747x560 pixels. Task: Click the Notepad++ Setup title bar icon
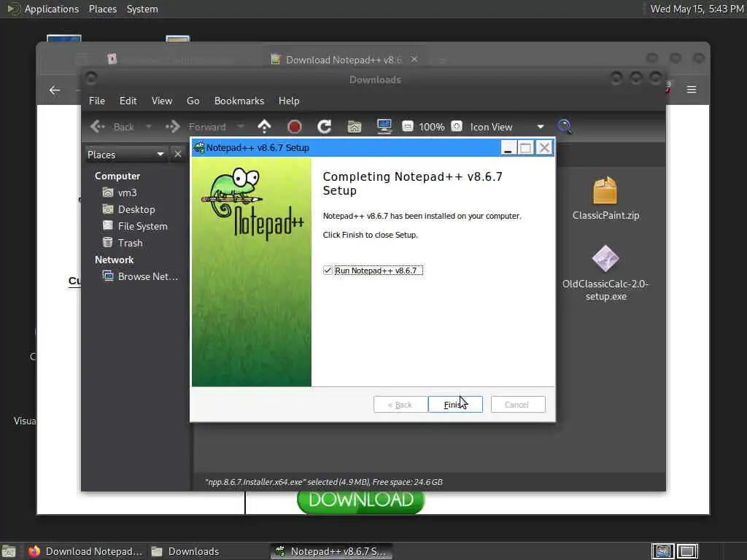pyautogui.click(x=199, y=147)
